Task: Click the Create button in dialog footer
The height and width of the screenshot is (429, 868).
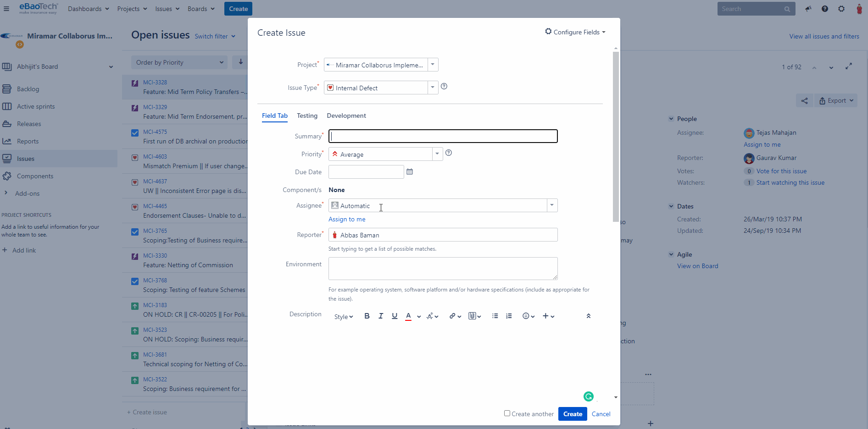Action: [573, 414]
